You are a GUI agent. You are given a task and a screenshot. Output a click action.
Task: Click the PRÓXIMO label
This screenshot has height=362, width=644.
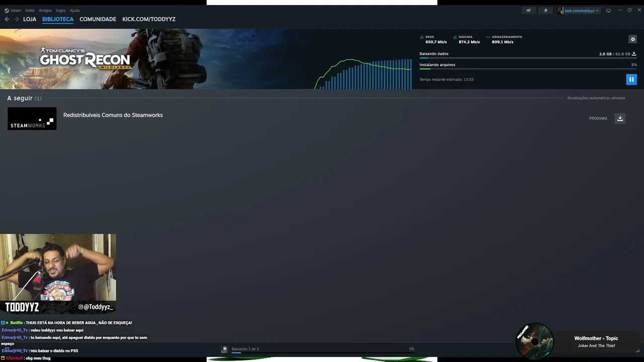click(598, 119)
